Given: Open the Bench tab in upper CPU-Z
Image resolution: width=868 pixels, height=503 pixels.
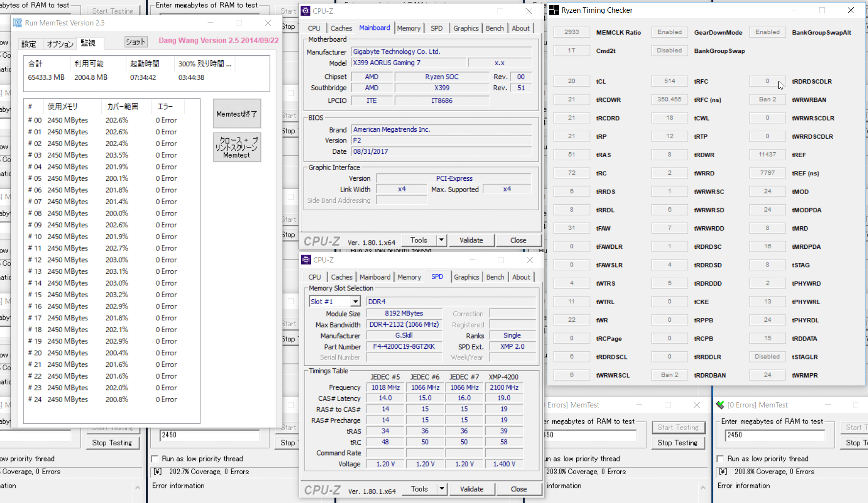Looking at the screenshot, I should click(494, 28).
